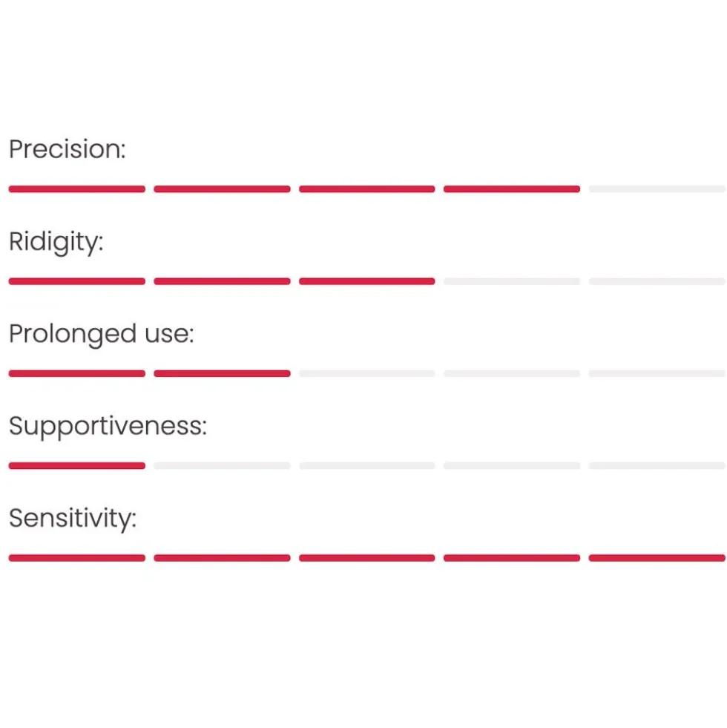727x728 pixels.
Task: Click the Precision label
Action: point(68,149)
